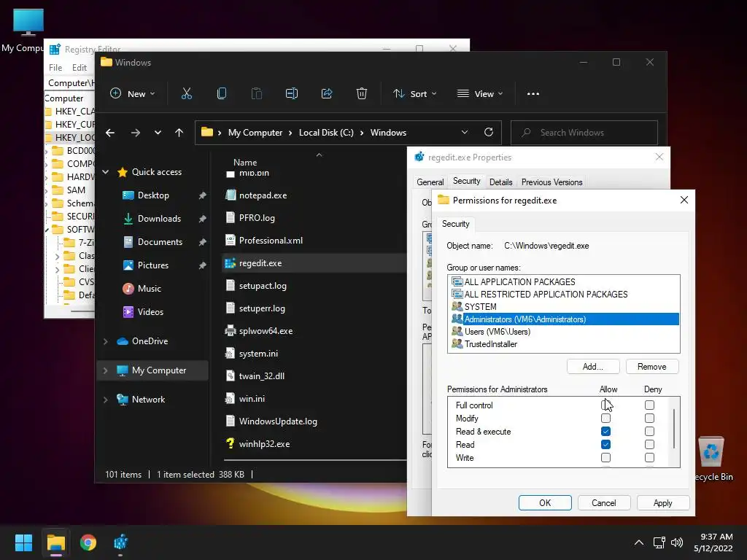Switch to General tab in Properties
The width and height of the screenshot is (747, 560).
[x=430, y=182]
